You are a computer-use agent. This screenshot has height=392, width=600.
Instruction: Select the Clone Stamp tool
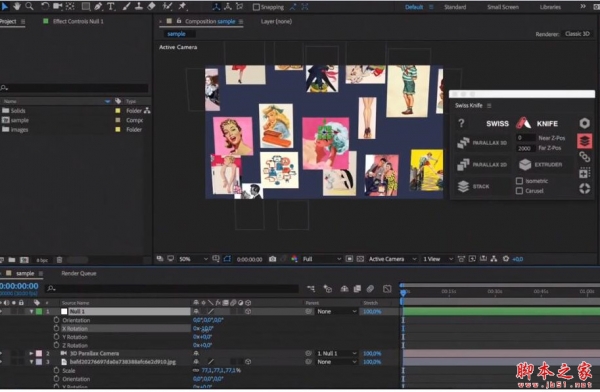tap(139, 6)
